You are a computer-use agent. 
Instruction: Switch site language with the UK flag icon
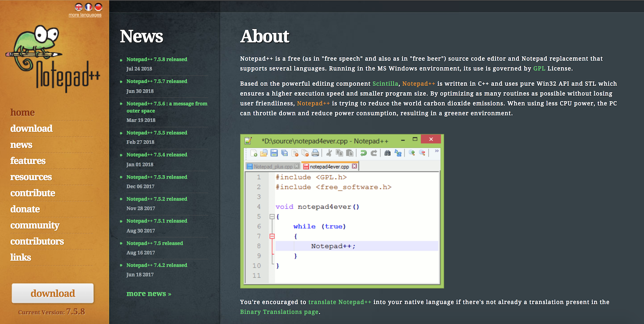pos(79,7)
